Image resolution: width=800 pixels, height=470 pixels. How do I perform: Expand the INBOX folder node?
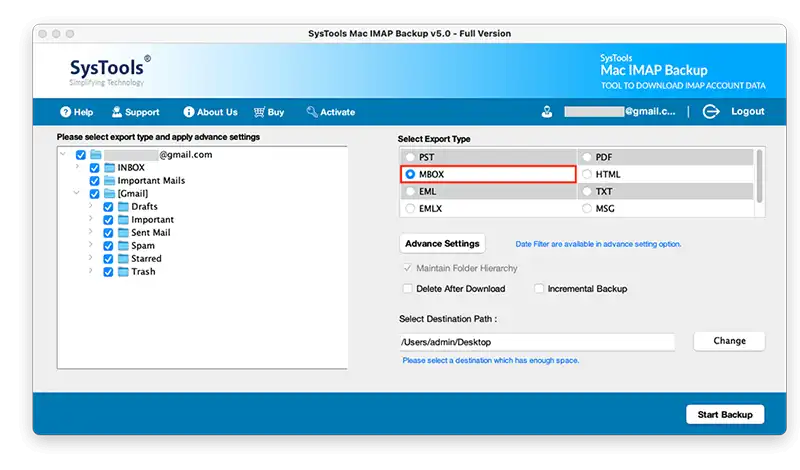point(77,166)
